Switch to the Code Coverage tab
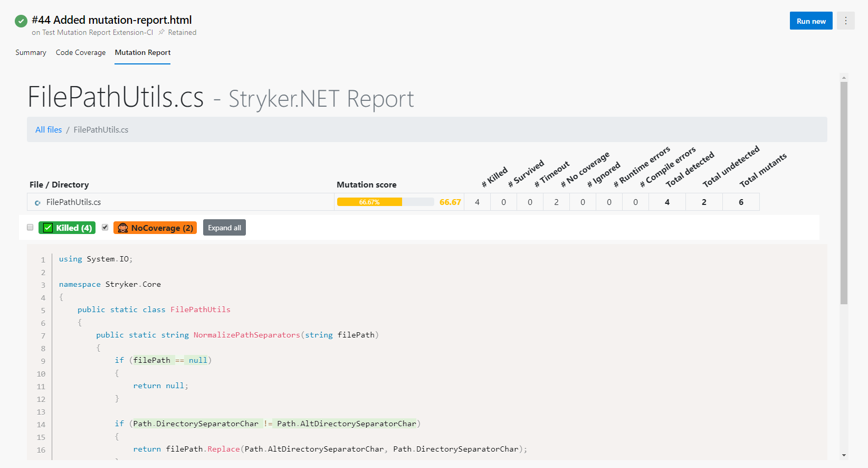868x468 pixels. pos(81,52)
